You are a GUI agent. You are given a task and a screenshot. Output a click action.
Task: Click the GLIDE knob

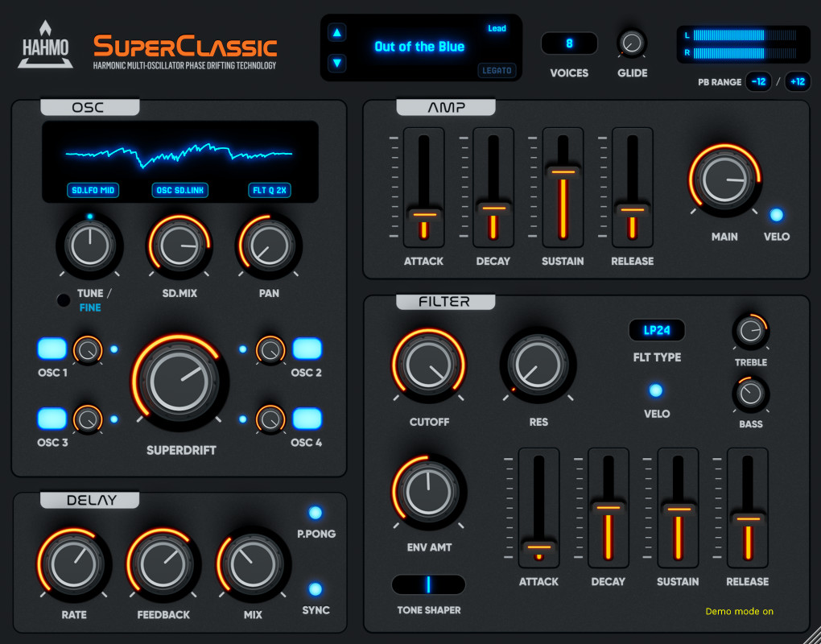click(x=632, y=43)
